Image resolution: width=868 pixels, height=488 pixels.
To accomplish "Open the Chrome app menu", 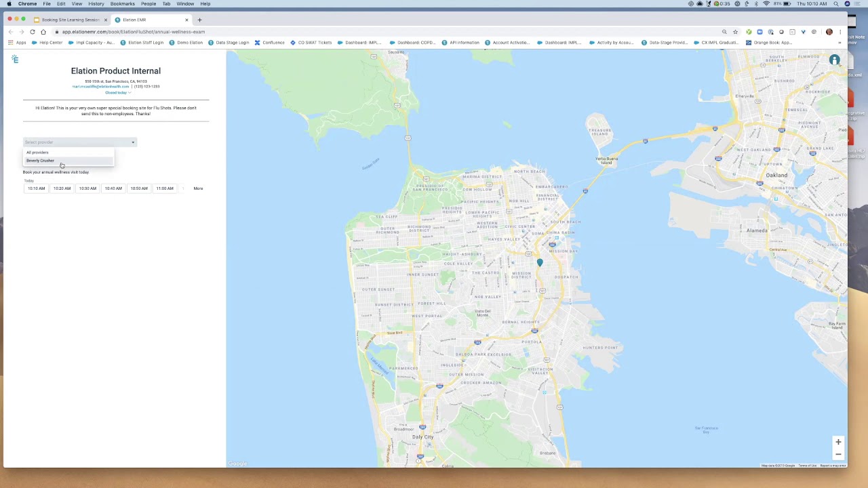I will [28, 4].
